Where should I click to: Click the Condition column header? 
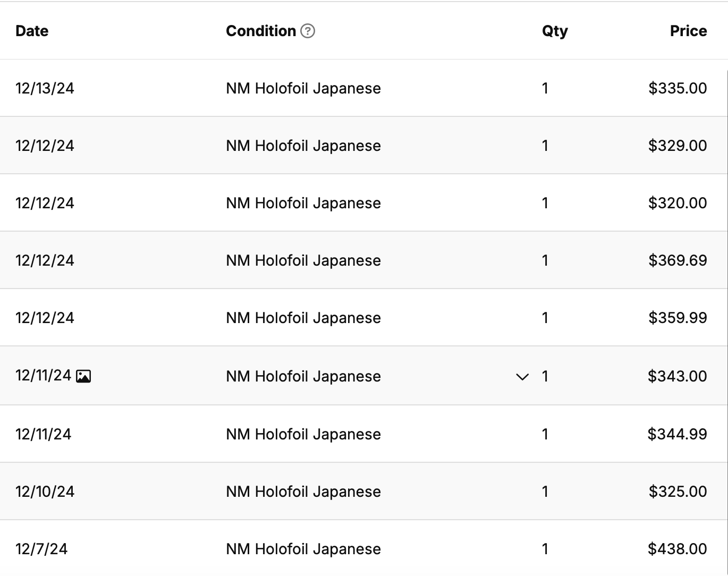(x=261, y=31)
